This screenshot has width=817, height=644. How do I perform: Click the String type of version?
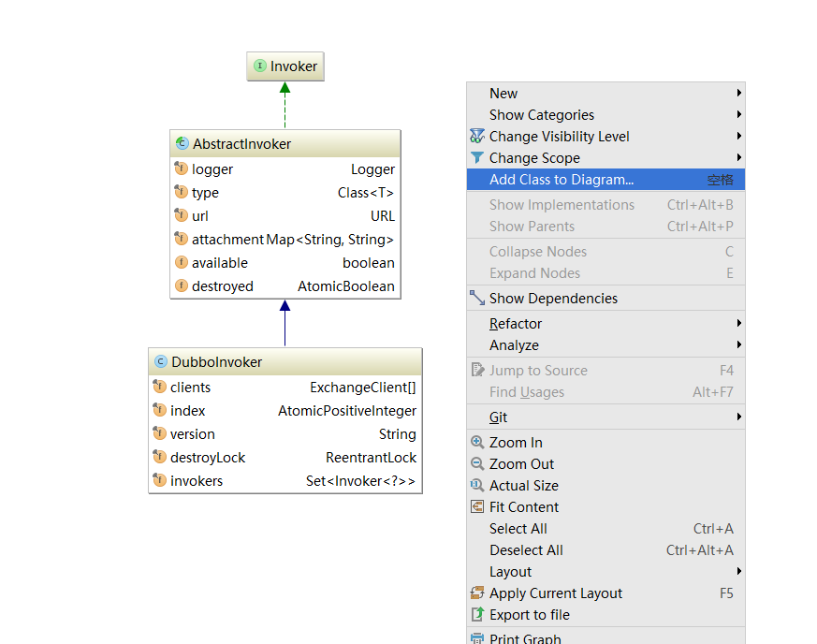click(x=397, y=434)
